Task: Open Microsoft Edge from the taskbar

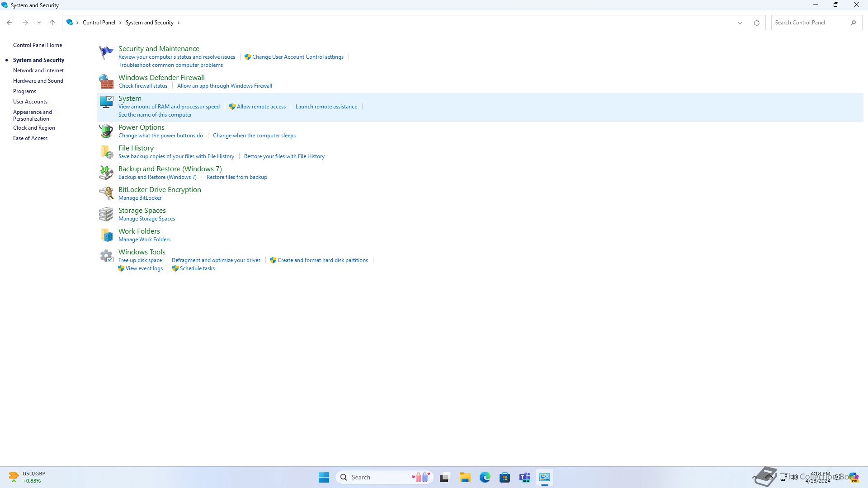Action: (485, 477)
